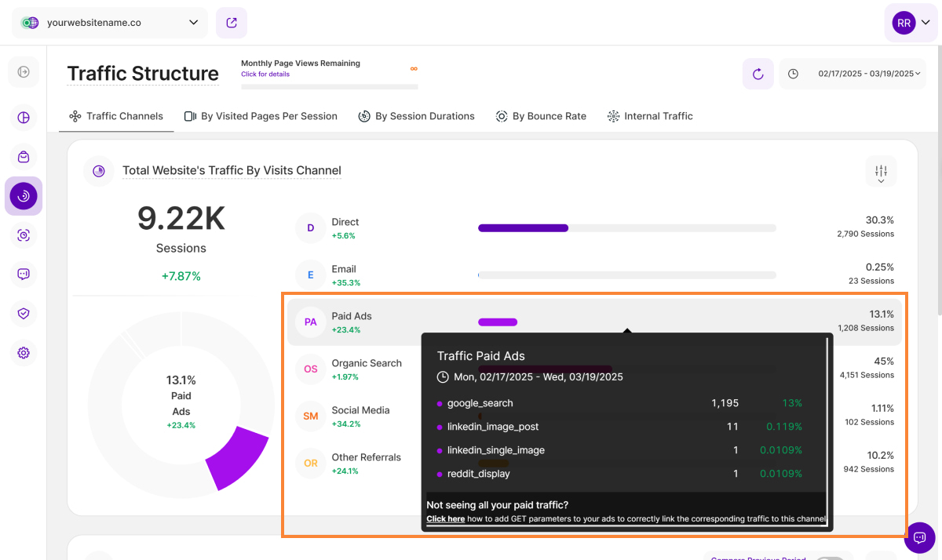
Task: Toggle the Compare Previous Period switch
Action: [x=830, y=558]
